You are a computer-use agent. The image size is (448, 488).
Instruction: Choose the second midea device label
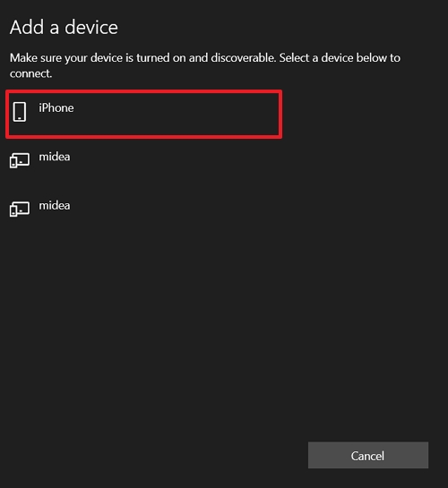coord(54,205)
